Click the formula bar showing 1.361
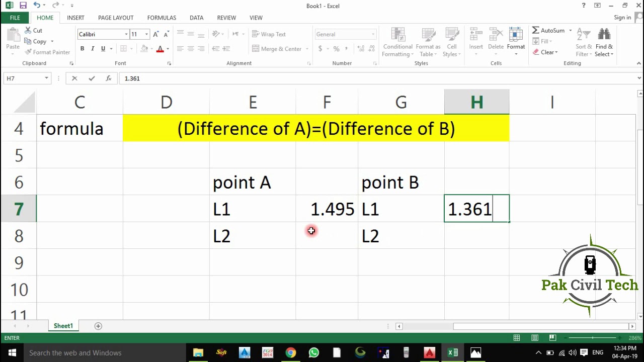The width and height of the screenshot is (644, 362). 377,78
